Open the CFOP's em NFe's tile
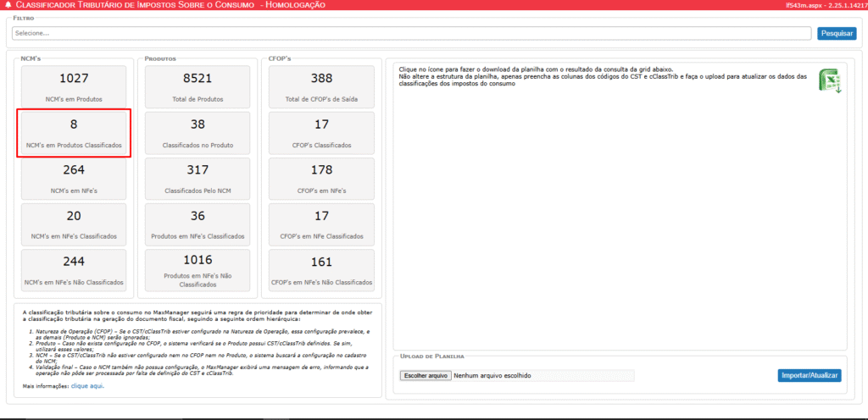Image resolution: width=868 pixels, height=420 pixels. pyautogui.click(x=321, y=177)
